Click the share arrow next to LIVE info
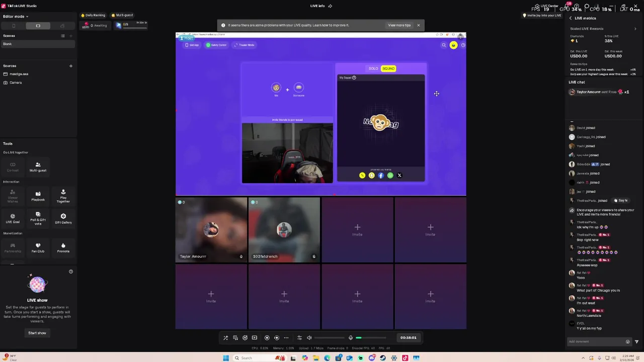Viewport: 644px width, 362px height. [330, 6]
